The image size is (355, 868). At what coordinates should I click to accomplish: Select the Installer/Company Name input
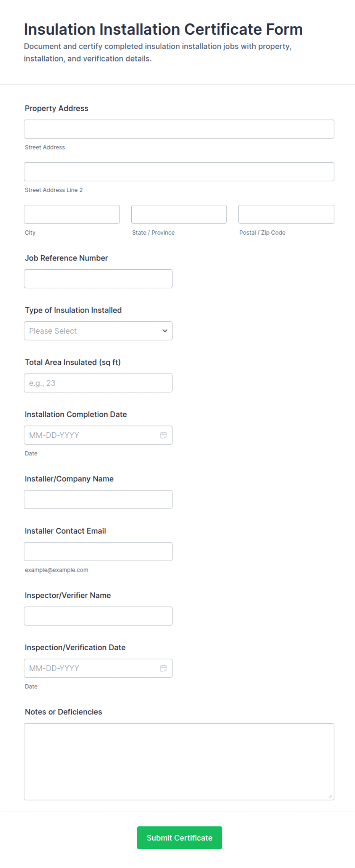click(x=98, y=499)
